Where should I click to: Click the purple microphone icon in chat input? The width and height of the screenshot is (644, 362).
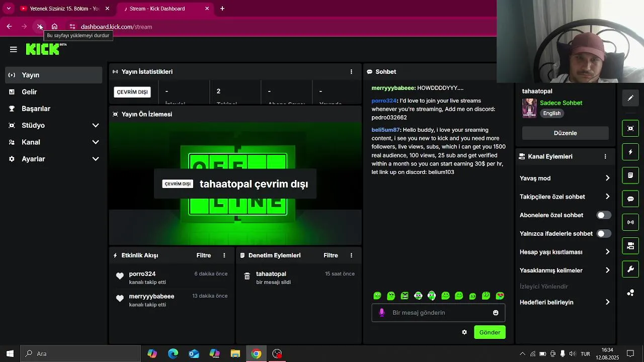tap(382, 313)
